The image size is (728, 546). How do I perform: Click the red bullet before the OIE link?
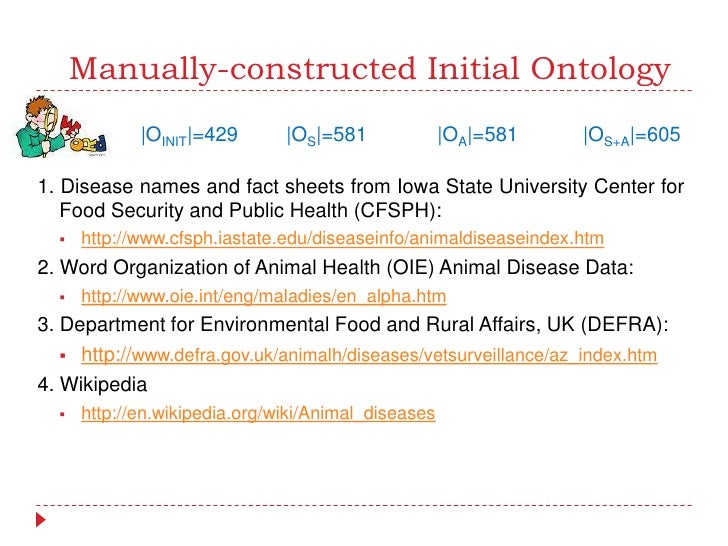63,297
